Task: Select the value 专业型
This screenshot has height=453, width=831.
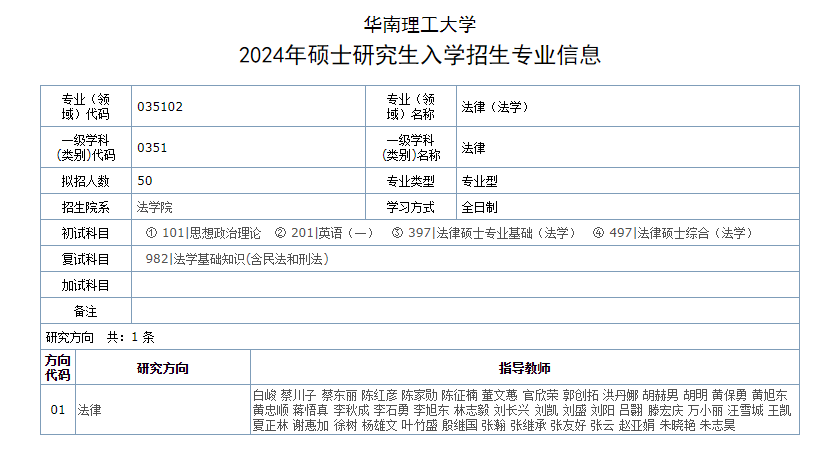Action: click(x=479, y=181)
